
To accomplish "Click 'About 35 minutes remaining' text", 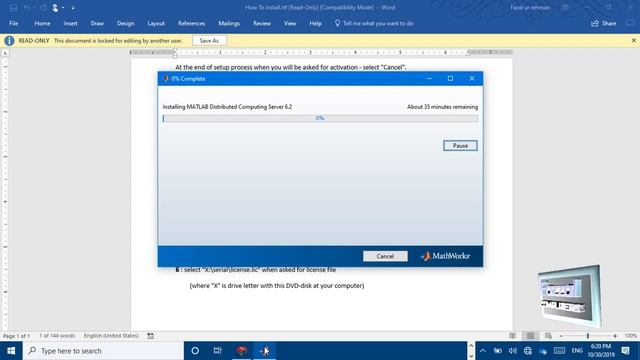I will (x=442, y=107).
